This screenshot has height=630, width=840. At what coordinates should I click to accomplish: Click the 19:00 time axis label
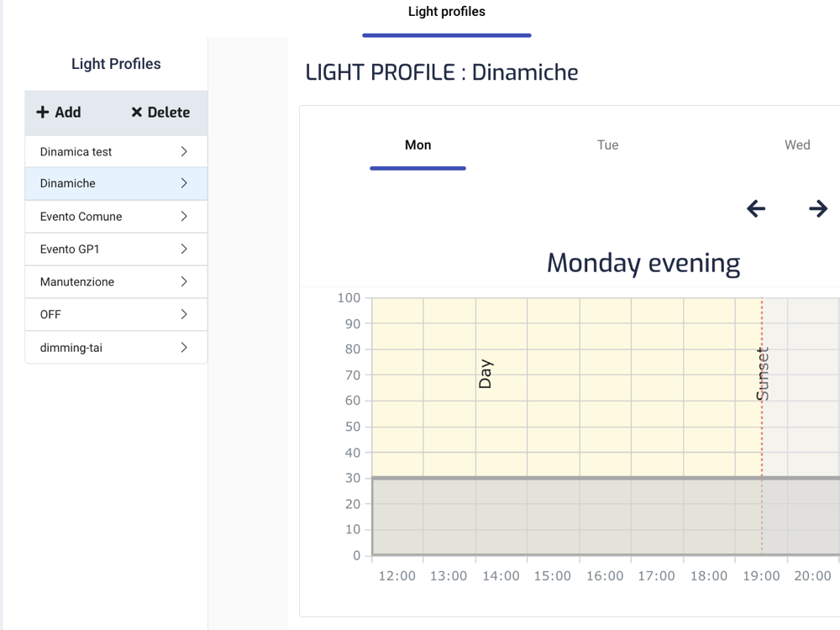[761, 576]
